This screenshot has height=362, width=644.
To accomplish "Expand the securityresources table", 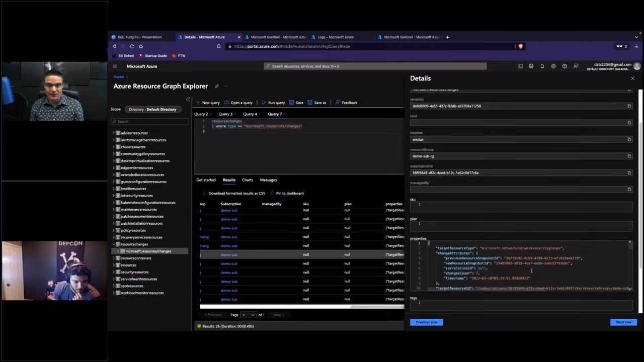I will [x=113, y=272].
